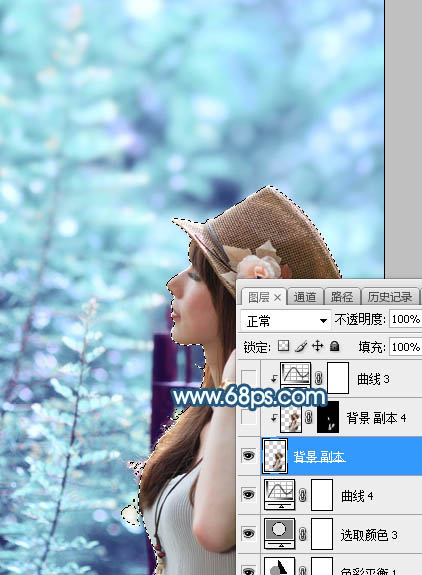Open the blend mode dropdown showing 正常

point(285,321)
